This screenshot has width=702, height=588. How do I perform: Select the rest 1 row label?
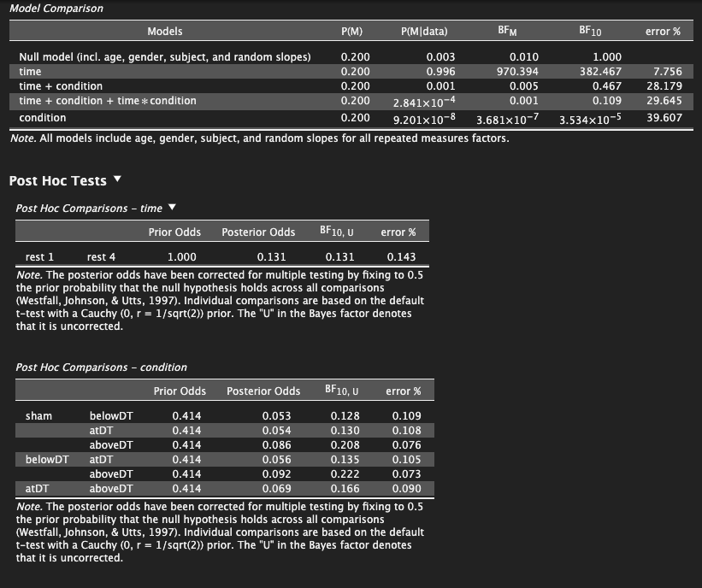(x=39, y=256)
